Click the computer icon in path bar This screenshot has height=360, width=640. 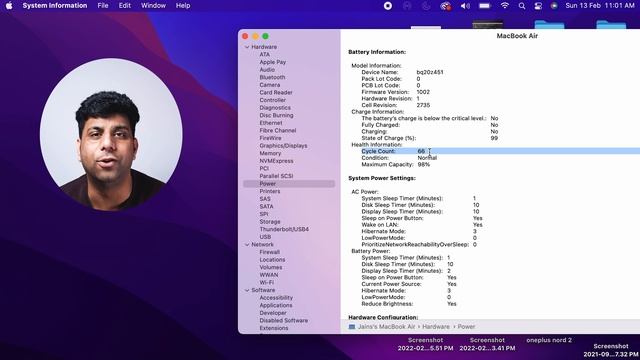pos(352,327)
